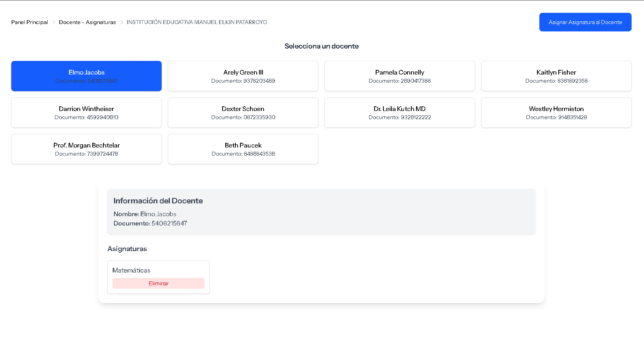Image resolution: width=644 pixels, height=359 pixels.
Task: Select Prof. Morgan Bechtelar card
Action: point(86,149)
